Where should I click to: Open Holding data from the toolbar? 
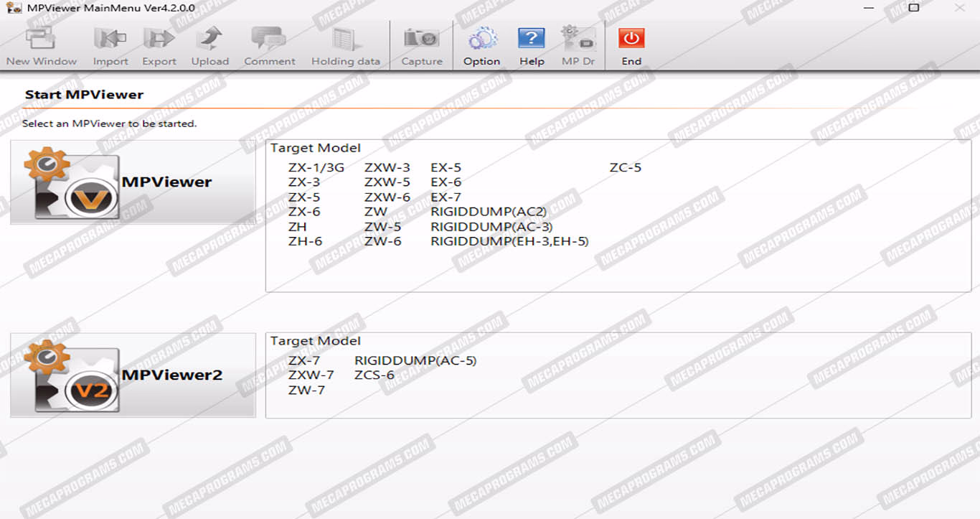click(346, 46)
